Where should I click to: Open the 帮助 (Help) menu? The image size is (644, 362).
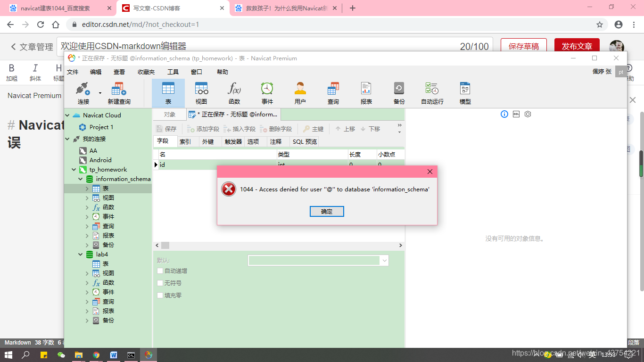[x=223, y=72]
